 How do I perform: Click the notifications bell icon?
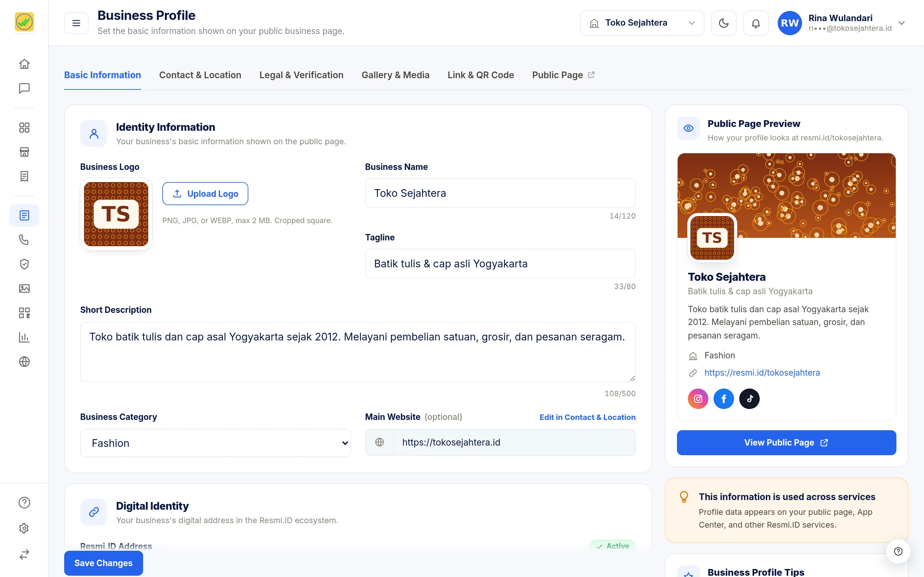(756, 23)
